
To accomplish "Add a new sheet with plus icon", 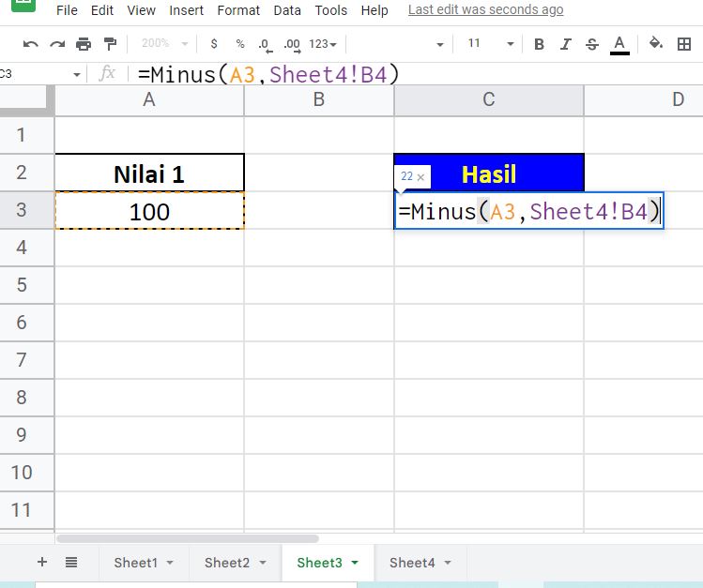I will tap(42, 562).
